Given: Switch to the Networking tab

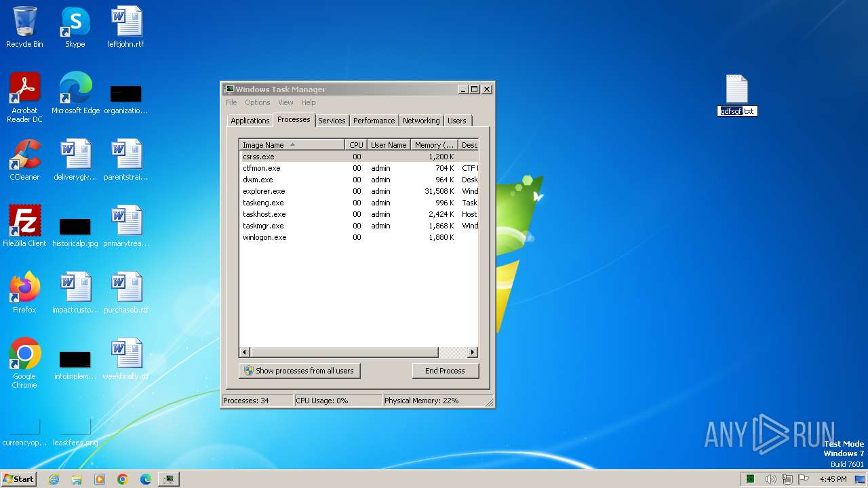Looking at the screenshot, I should (x=421, y=121).
